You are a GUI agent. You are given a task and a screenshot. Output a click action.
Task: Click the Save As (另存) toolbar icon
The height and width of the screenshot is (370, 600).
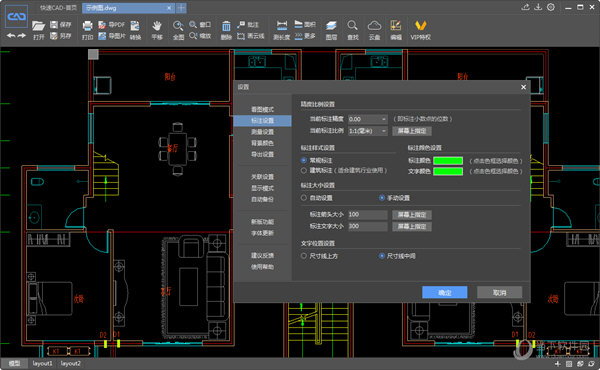coord(54,36)
